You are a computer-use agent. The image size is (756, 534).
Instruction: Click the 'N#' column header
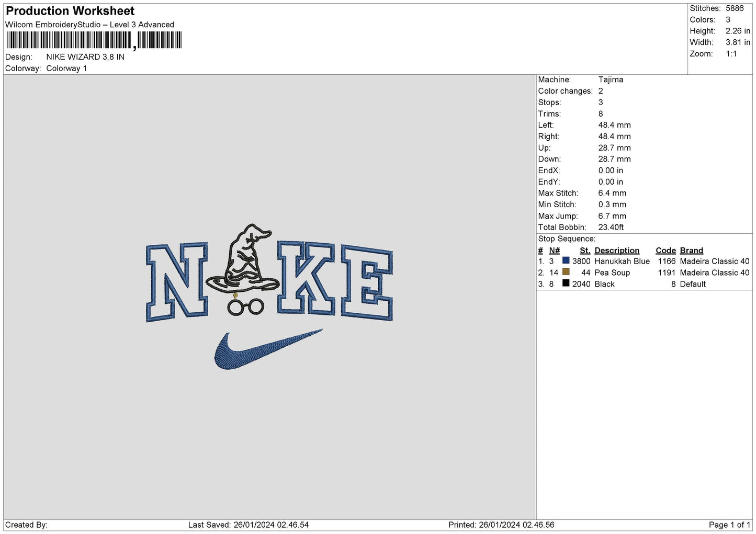point(554,251)
